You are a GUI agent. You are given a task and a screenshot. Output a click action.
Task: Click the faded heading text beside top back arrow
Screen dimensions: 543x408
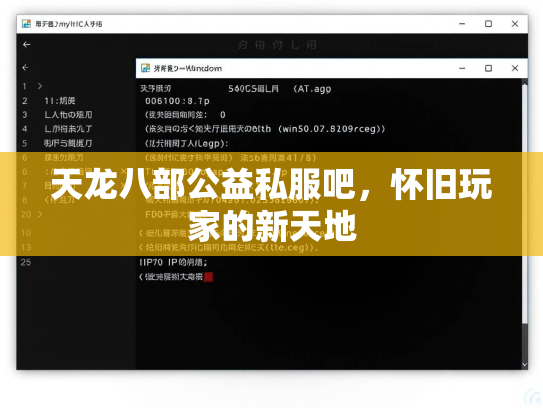pos(277,45)
